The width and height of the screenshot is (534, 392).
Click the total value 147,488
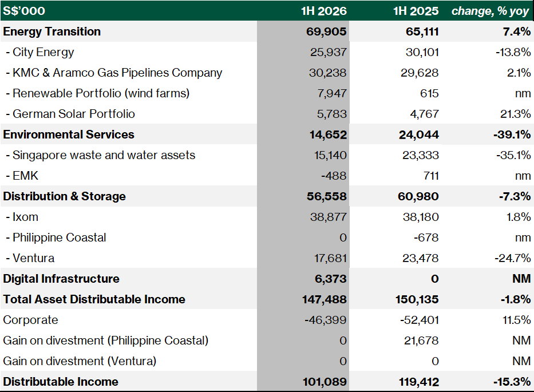pyautogui.click(x=324, y=299)
